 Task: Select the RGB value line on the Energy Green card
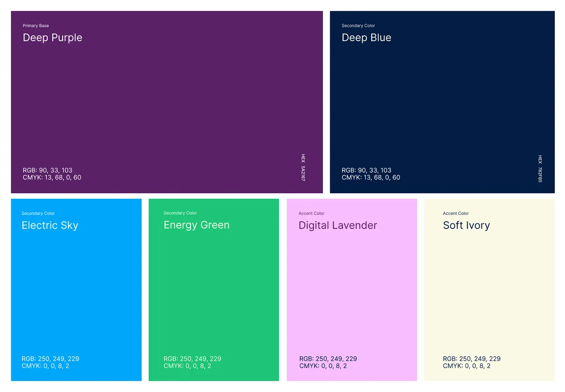193,359
